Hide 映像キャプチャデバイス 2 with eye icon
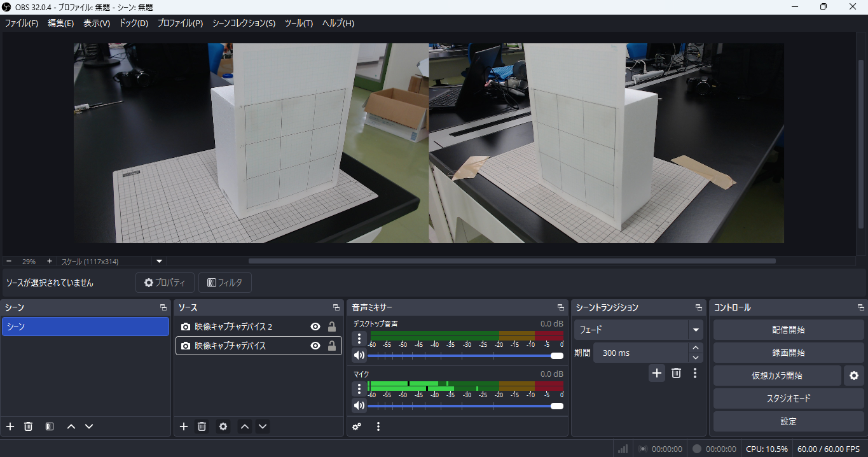868x457 pixels. (x=315, y=327)
